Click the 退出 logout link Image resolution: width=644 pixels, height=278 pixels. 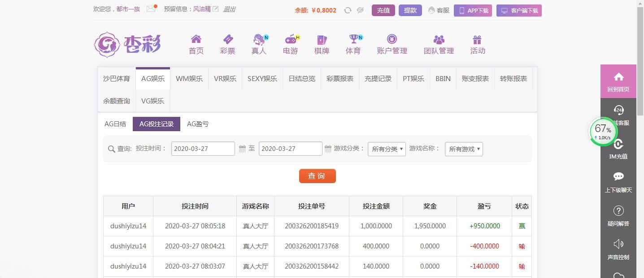(229, 9)
